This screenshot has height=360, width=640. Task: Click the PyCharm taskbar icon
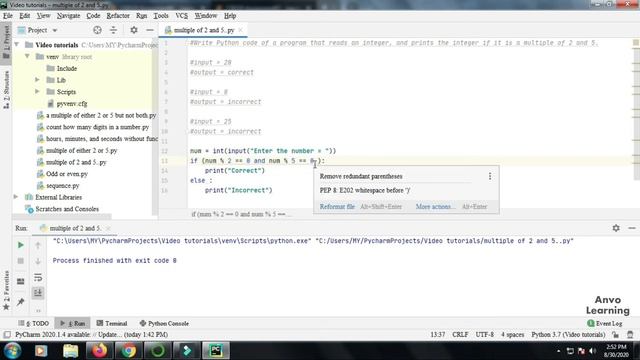216,351
